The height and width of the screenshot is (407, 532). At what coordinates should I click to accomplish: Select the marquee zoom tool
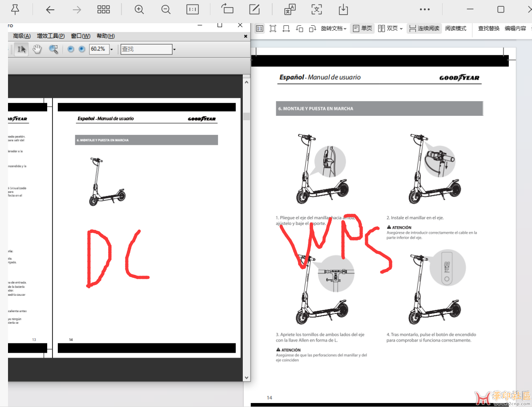click(x=53, y=49)
